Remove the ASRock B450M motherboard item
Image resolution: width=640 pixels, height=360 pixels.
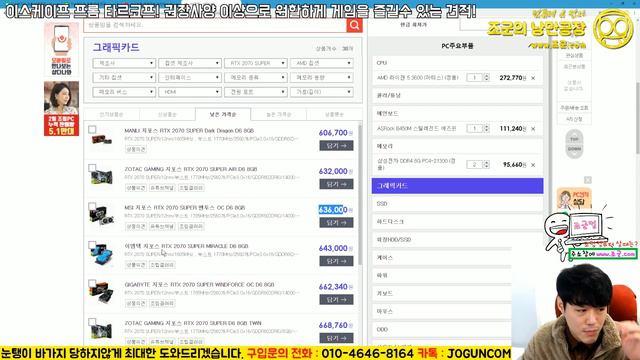[533, 129]
